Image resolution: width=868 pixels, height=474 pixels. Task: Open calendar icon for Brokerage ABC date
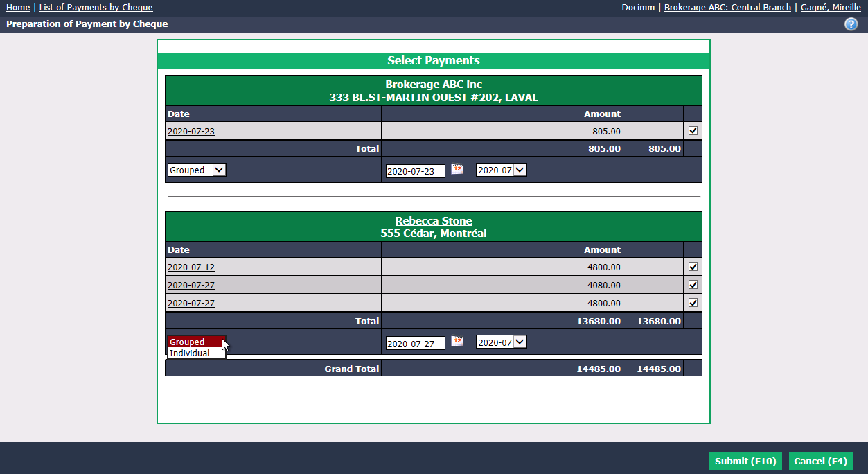click(x=457, y=168)
